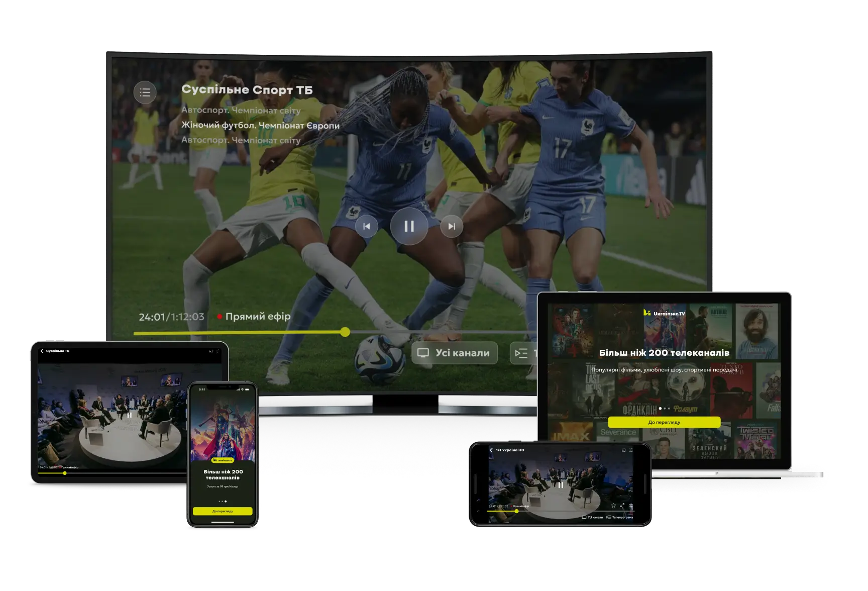
Task: Click the Ukrainske.TV logo on laptop
Action: (664, 313)
